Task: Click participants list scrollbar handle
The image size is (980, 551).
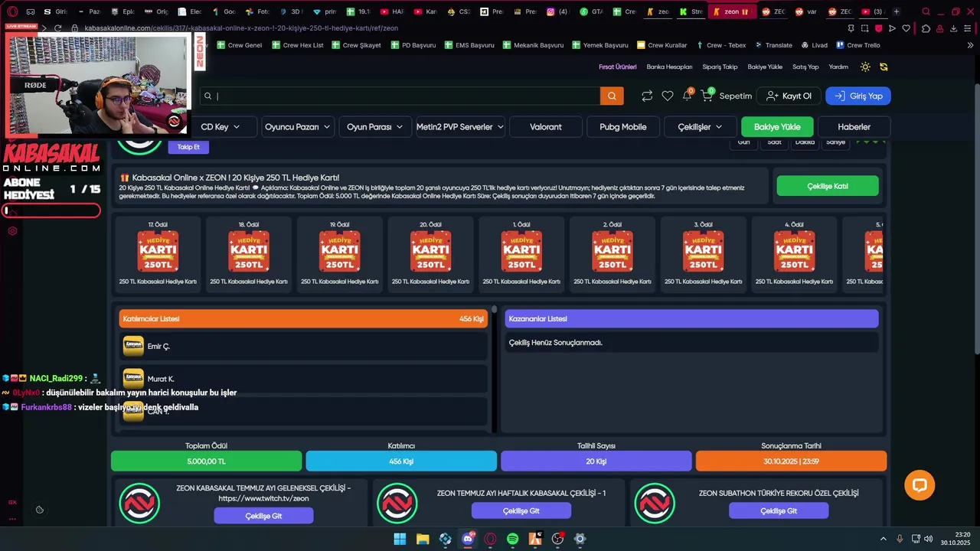Action: (494, 310)
